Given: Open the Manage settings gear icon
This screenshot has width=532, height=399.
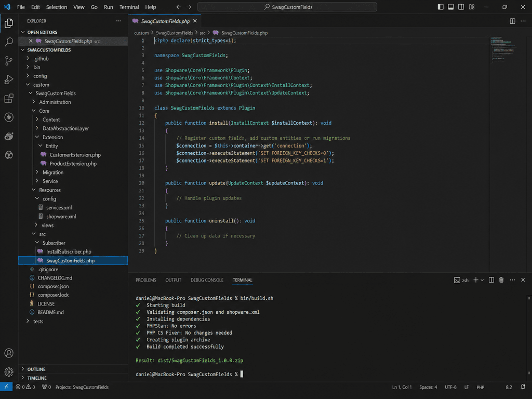Looking at the screenshot, I should 8,372.
